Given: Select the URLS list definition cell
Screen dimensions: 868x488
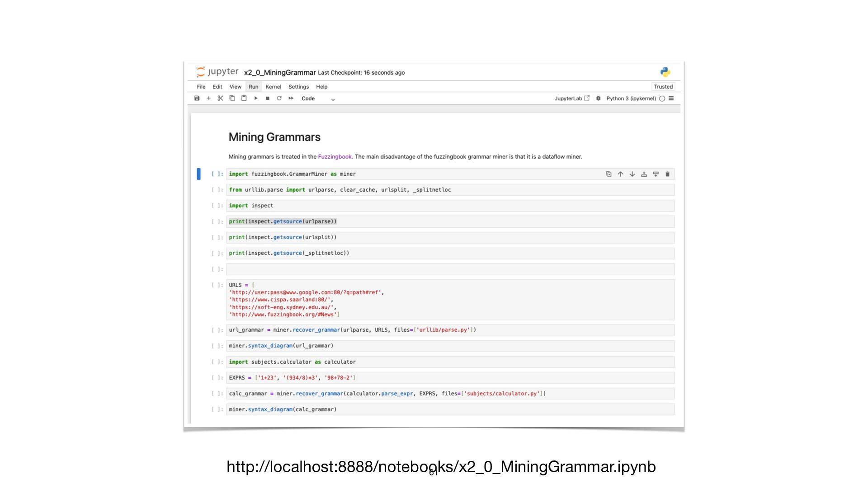Looking at the screenshot, I should 450,300.
